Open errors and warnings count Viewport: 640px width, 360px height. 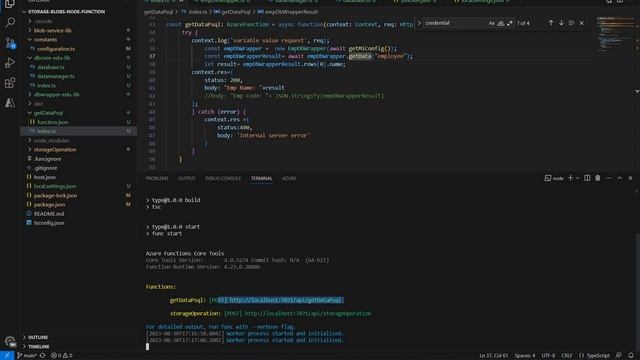coord(61,356)
